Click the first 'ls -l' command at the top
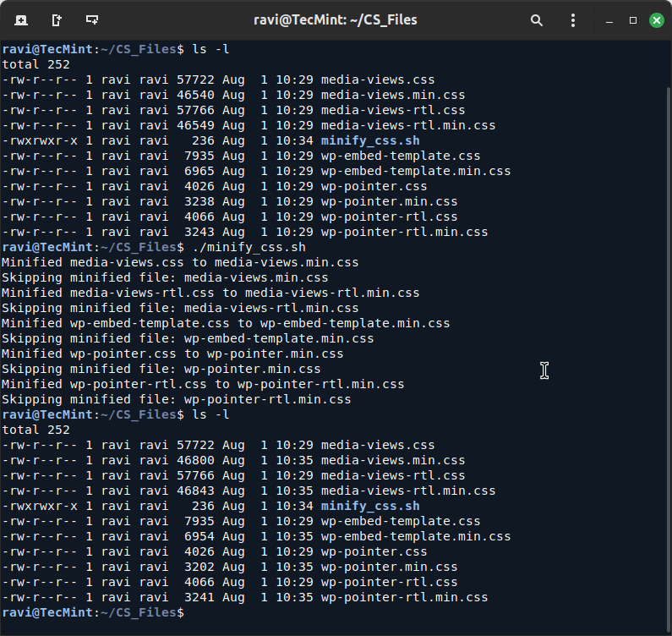Screen dimensions: 672x636 (210, 49)
